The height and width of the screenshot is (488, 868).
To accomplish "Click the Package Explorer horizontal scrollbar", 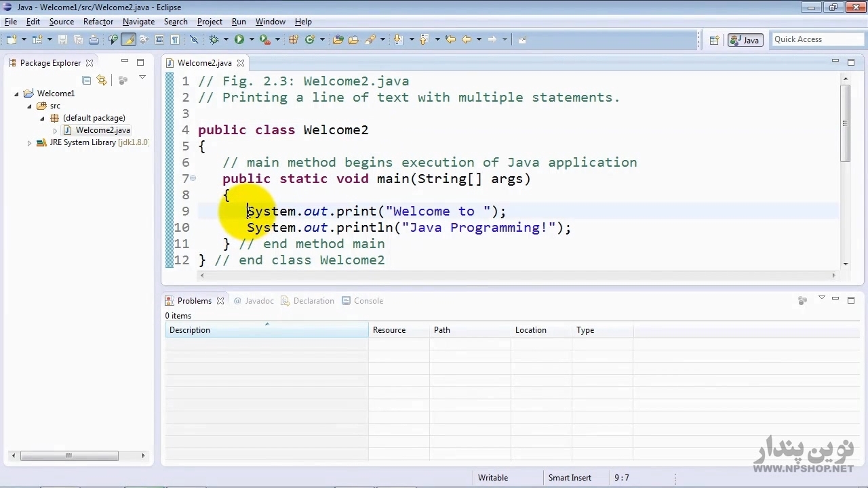I will pos(69,455).
